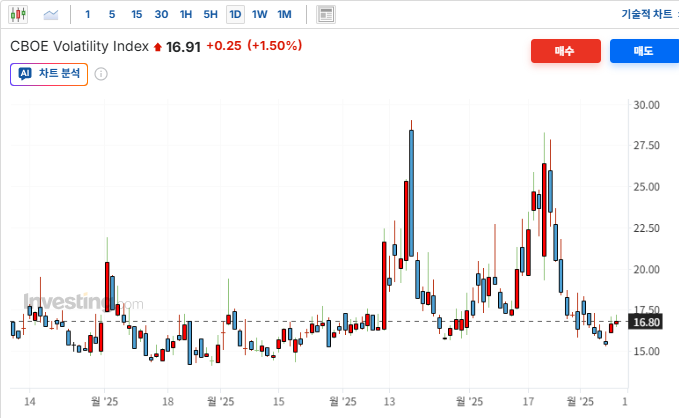Switch to the area chart type icon
Viewport: 679px width, 418px height.
coord(51,15)
